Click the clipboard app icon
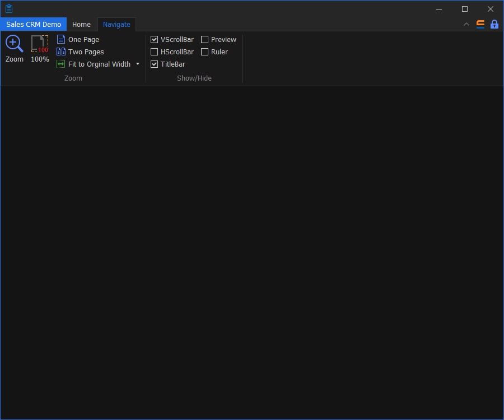Screen dimensions: 504x420 (9, 8)
